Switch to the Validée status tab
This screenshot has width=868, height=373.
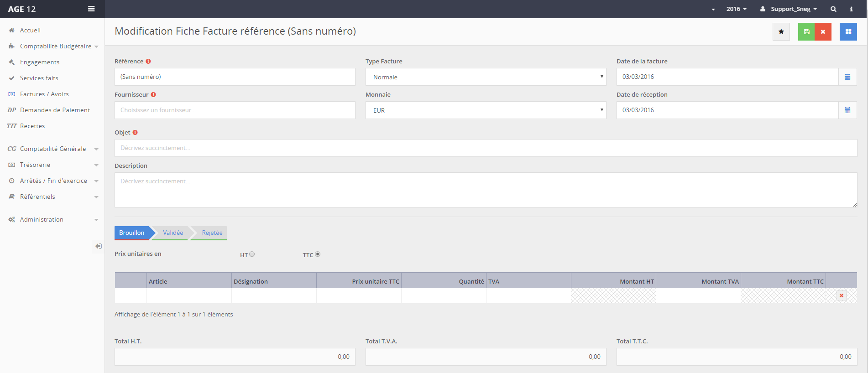(x=173, y=233)
